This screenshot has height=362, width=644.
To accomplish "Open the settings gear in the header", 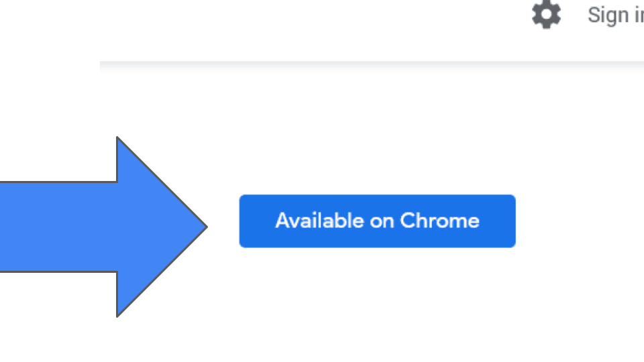I will click(546, 15).
